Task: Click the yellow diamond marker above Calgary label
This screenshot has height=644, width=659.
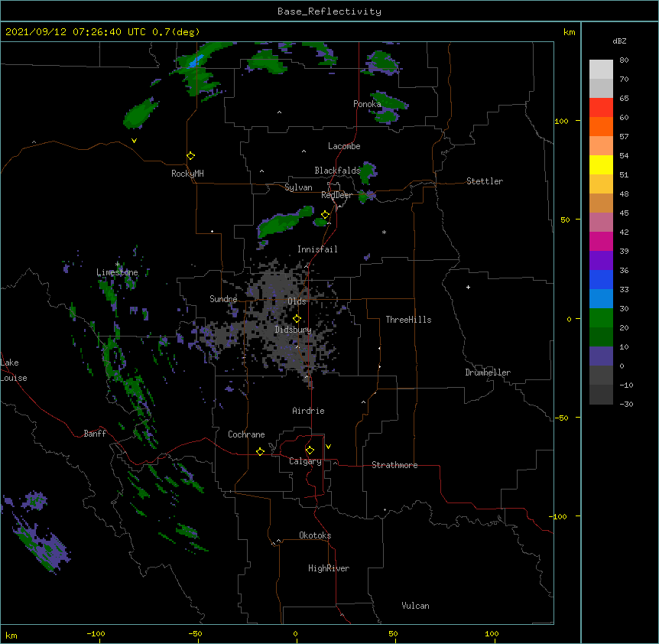Action: click(310, 450)
